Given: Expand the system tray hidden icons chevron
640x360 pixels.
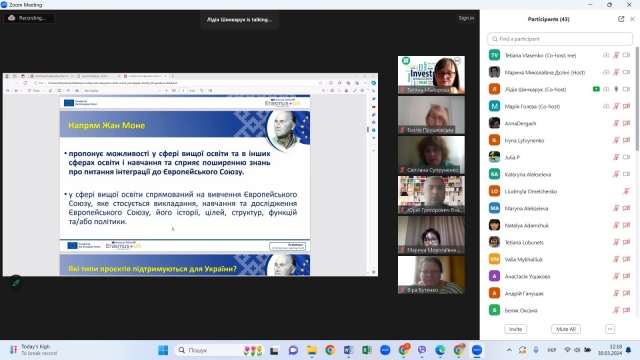Looking at the screenshot, I should 509,350.
